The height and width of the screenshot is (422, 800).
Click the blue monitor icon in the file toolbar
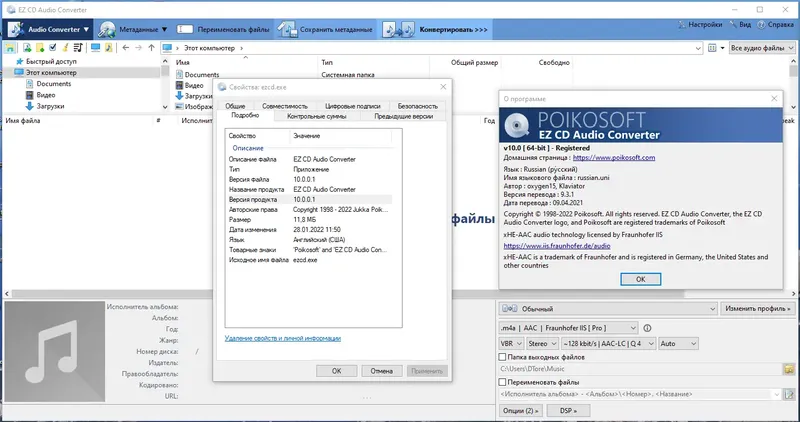click(95, 48)
